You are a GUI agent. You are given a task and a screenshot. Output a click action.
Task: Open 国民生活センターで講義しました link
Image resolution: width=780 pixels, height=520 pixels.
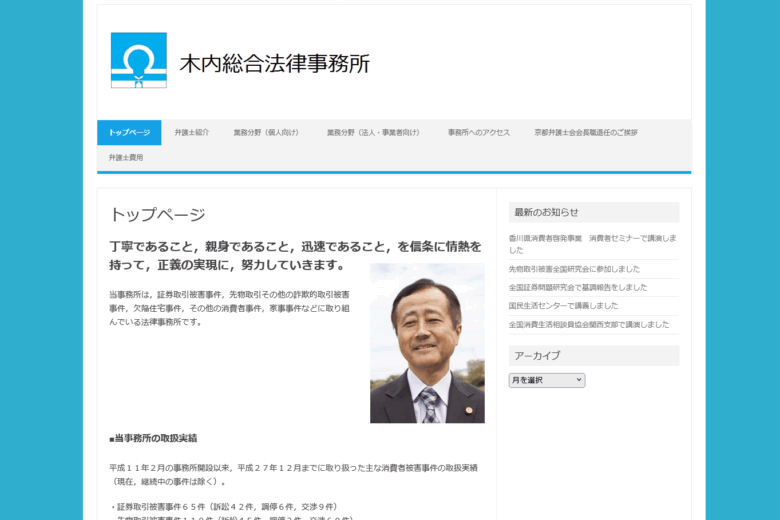coord(563,305)
